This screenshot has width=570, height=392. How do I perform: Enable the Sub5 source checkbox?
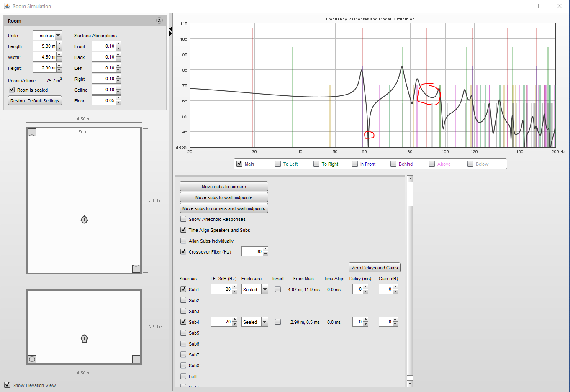click(183, 333)
